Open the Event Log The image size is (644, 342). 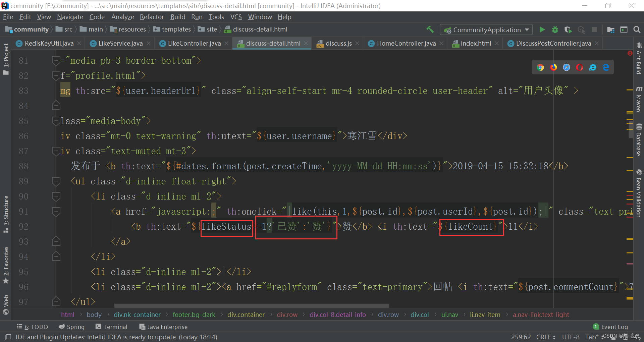pos(610,327)
